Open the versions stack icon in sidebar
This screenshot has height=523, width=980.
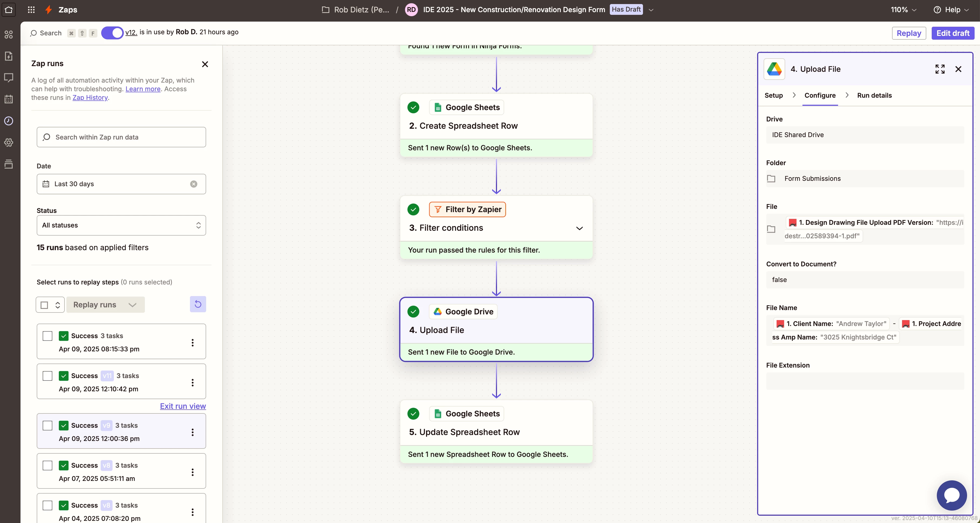pos(9,164)
